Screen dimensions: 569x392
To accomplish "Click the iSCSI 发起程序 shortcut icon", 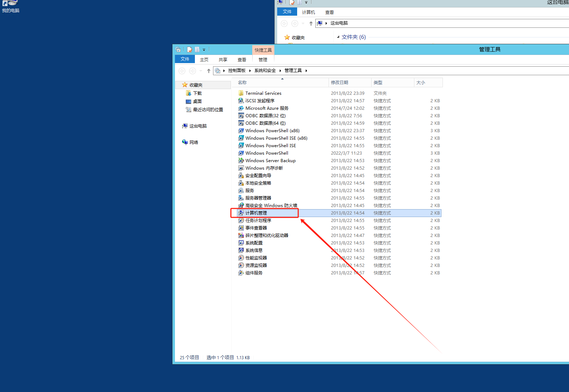I will (241, 100).
